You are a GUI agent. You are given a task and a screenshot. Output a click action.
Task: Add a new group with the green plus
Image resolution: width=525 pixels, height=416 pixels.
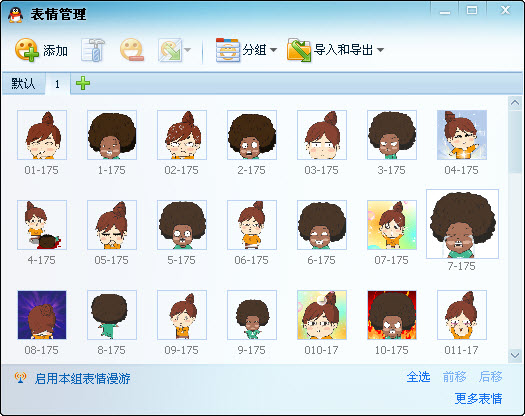tap(83, 83)
